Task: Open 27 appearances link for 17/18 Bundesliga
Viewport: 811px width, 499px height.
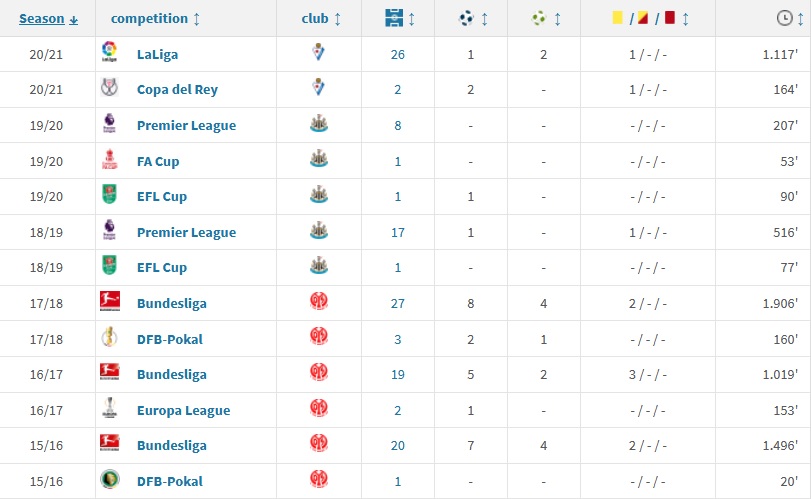Action: coord(398,304)
